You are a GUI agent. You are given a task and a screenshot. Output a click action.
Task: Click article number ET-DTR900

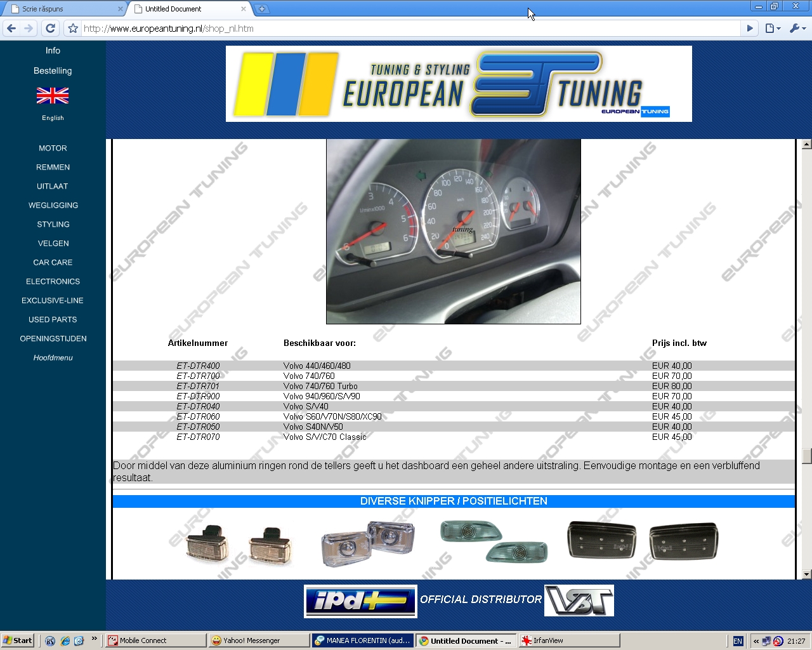[198, 396]
